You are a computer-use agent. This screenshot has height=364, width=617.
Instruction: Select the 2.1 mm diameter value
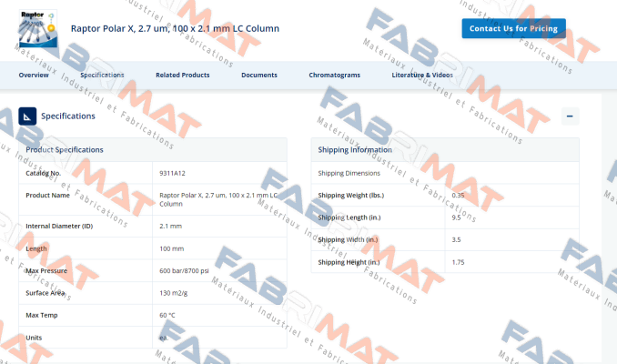coord(171,227)
